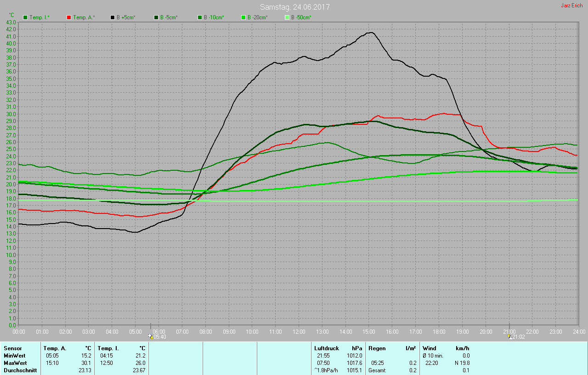The width and height of the screenshot is (588, 375).
Task: Click the sunrise marker icon at 05:40
Action: [151, 336]
